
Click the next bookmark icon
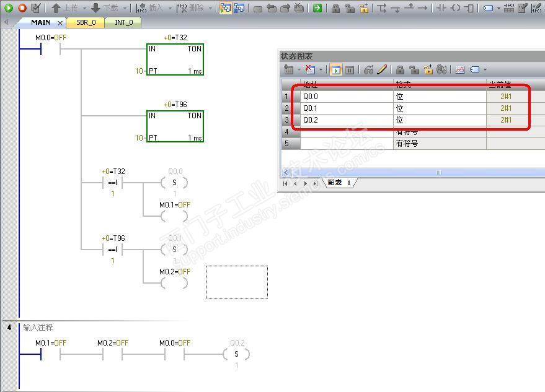(285, 8)
